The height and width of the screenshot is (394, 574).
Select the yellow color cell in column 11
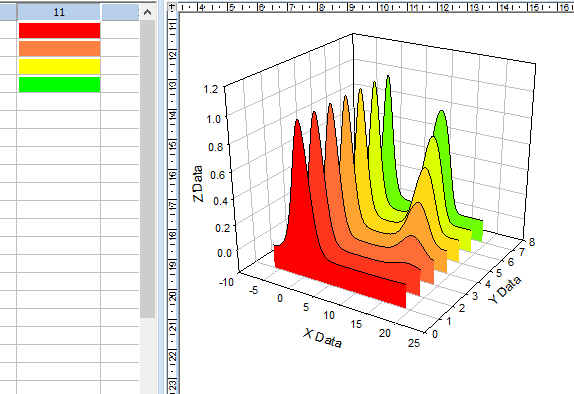[59, 66]
